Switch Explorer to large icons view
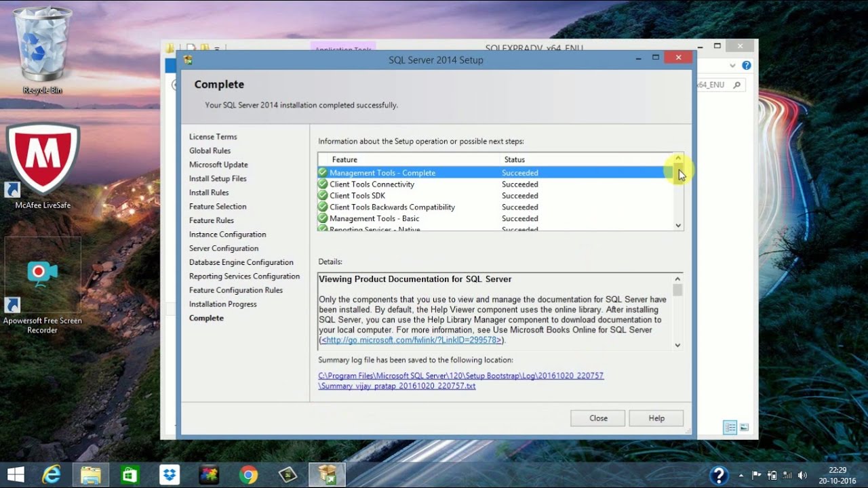Image resolution: width=868 pixels, height=488 pixels. (745, 427)
